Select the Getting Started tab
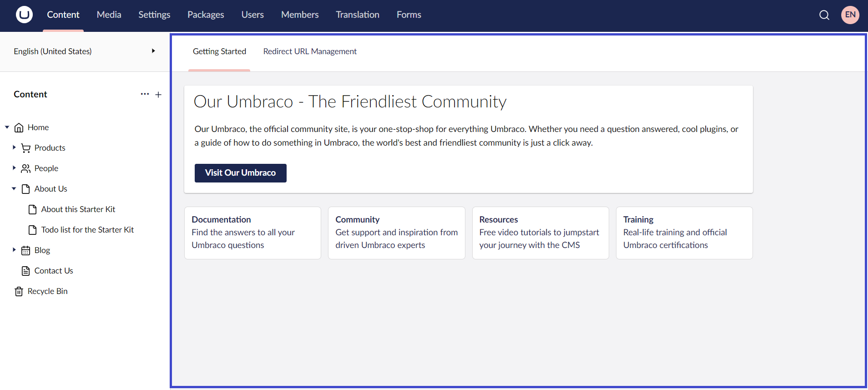The width and height of the screenshot is (868, 390). click(219, 51)
